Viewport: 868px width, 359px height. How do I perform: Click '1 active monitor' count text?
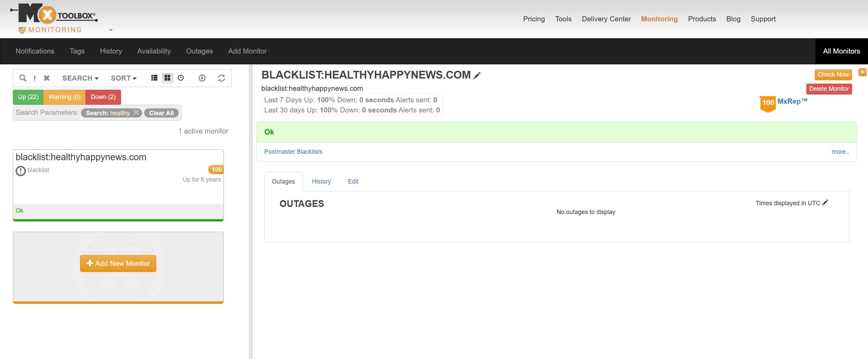pos(203,131)
